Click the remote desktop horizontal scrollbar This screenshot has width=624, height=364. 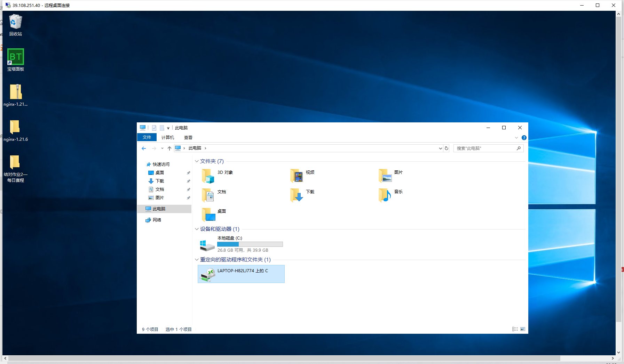(x=284, y=358)
